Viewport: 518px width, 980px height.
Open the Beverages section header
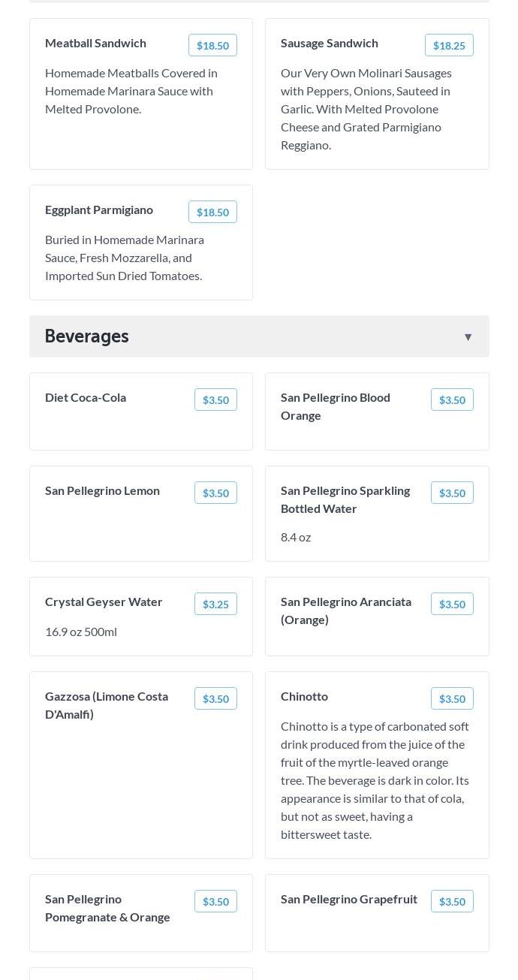(259, 336)
